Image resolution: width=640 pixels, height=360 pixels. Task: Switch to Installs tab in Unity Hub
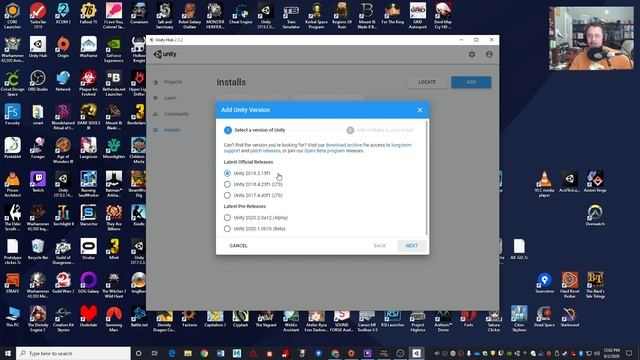click(x=172, y=130)
